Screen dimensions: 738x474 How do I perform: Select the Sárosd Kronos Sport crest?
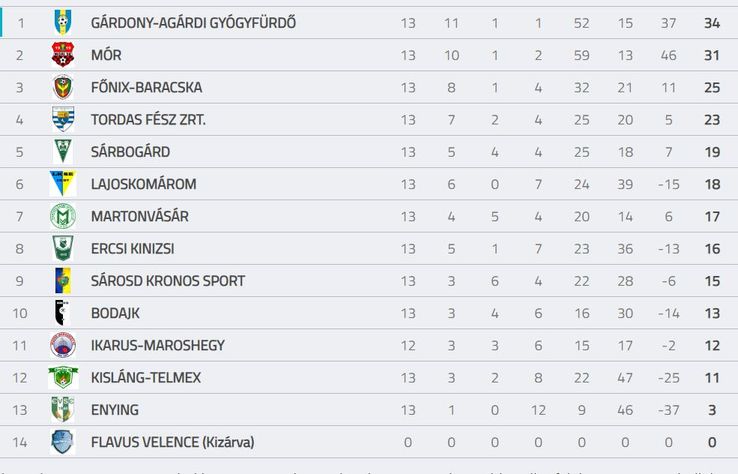63,281
